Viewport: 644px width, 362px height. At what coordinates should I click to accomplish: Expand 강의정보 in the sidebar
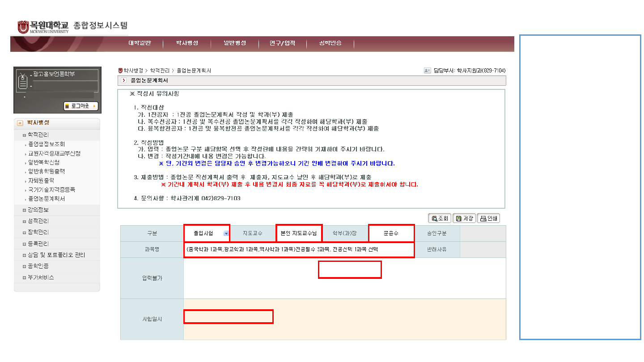click(38, 210)
